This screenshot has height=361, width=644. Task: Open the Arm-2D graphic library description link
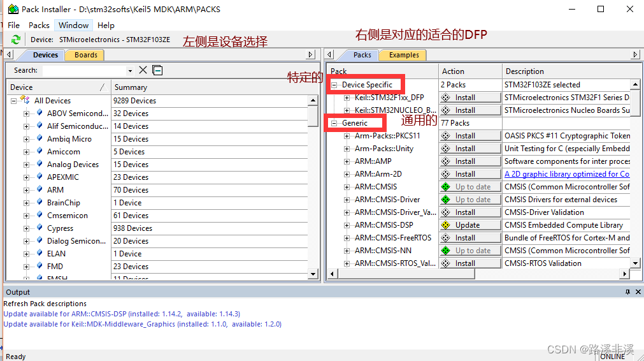[x=567, y=174]
